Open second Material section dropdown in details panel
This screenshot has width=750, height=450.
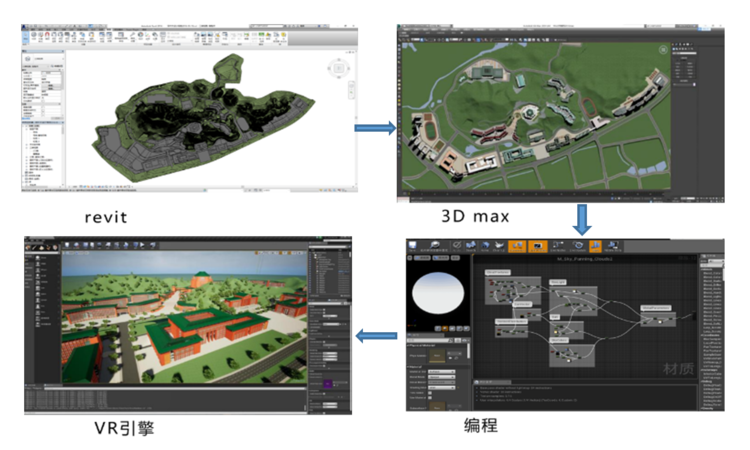coord(441,377)
